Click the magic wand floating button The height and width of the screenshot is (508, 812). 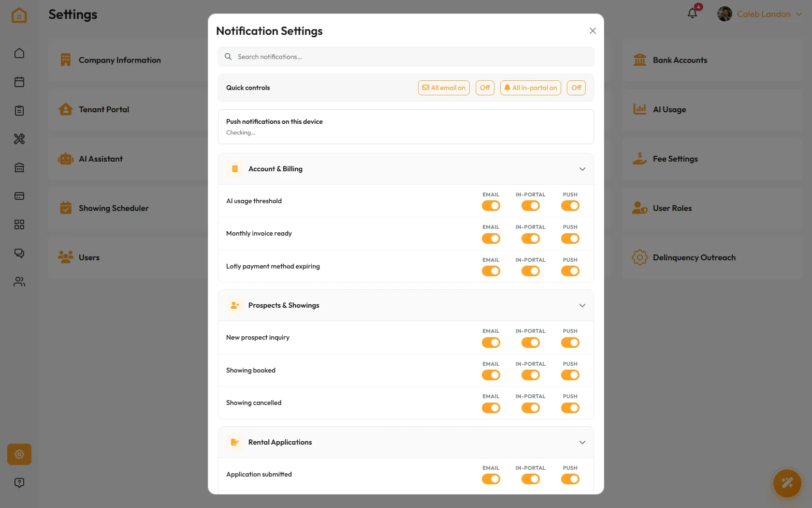click(787, 483)
